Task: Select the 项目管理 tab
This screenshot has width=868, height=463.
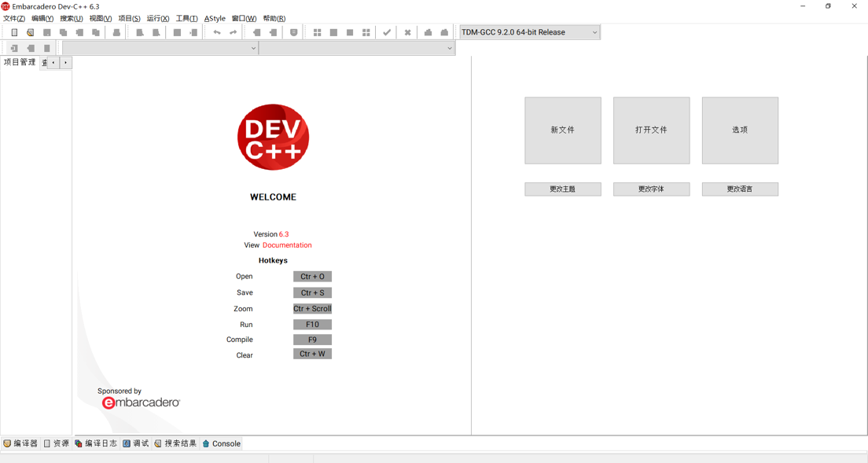Action: (x=20, y=62)
